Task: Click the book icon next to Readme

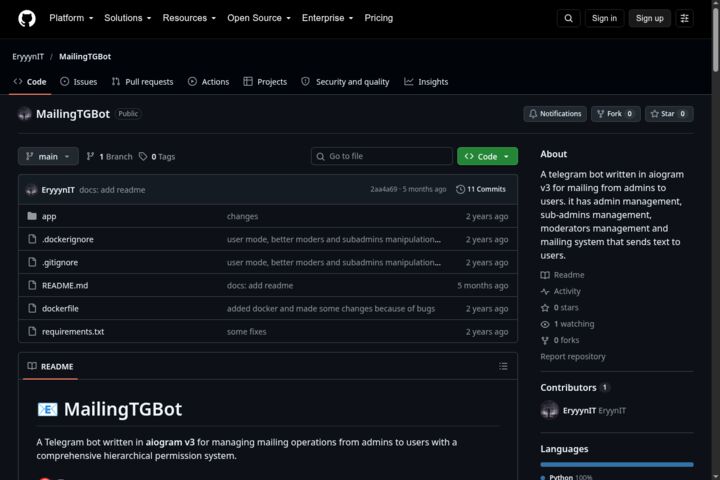Action: point(545,275)
